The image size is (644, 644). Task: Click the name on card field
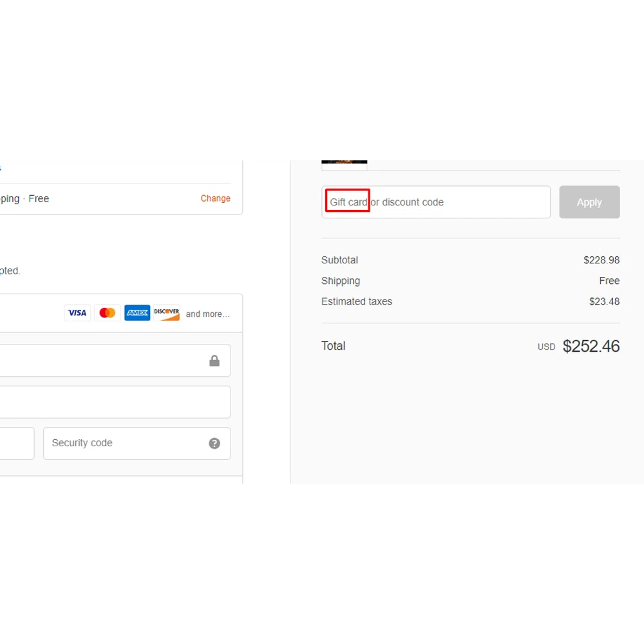(103, 402)
